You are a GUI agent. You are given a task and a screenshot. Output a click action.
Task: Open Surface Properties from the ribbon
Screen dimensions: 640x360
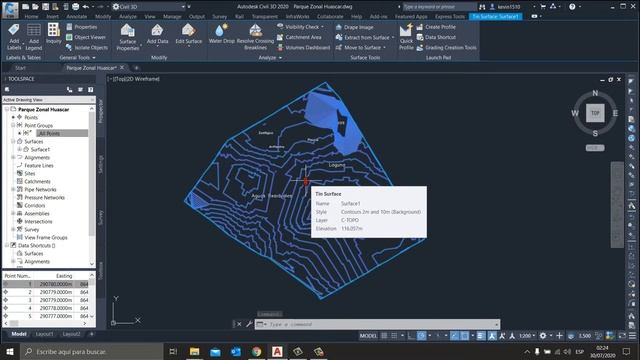pos(127,37)
